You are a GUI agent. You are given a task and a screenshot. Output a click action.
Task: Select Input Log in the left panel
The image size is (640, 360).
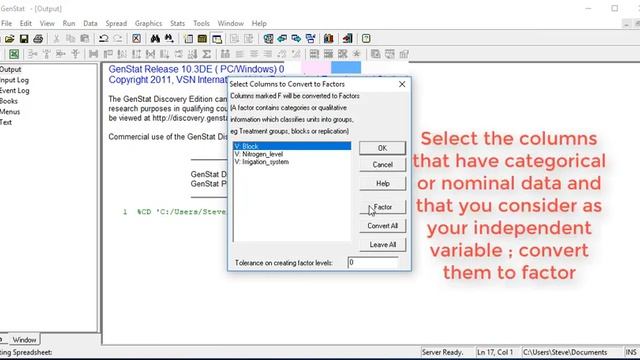(14, 80)
